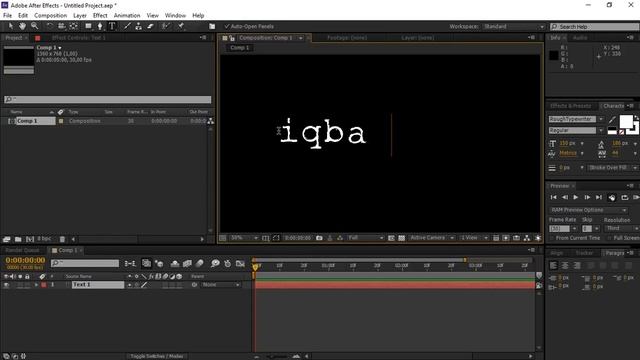Screen dimensions: 640x360
Task: Open the Parent None dropdown for Text 1
Action: point(220,285)
